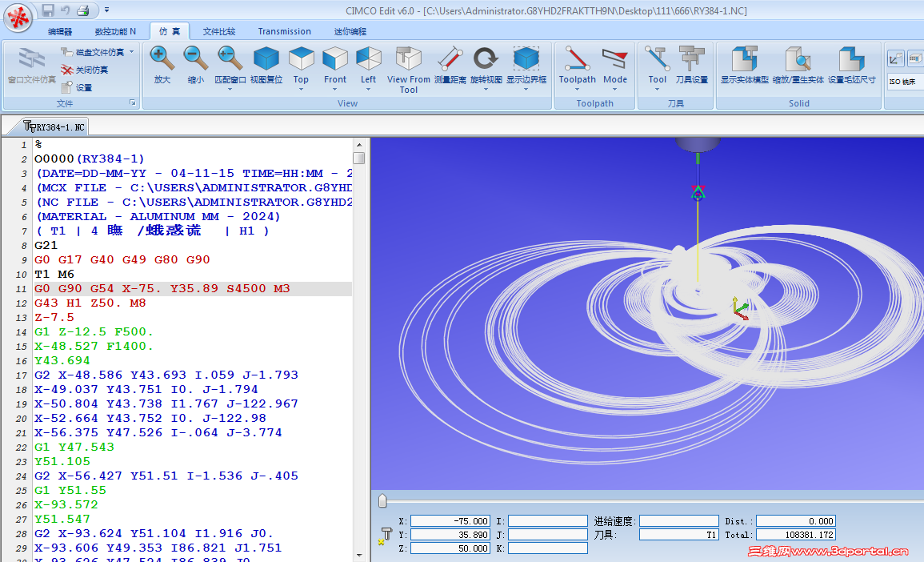Click the tool (刀具) field showing T1

(x=679, y=535)
